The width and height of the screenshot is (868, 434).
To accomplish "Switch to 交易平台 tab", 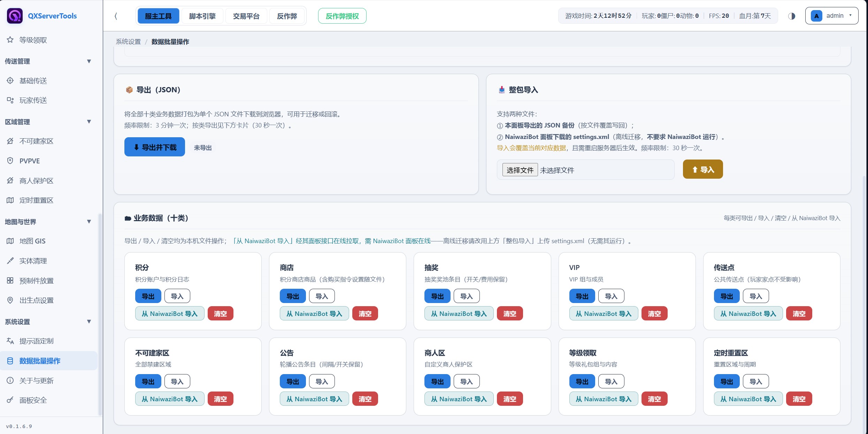I will tap(246, 16).
